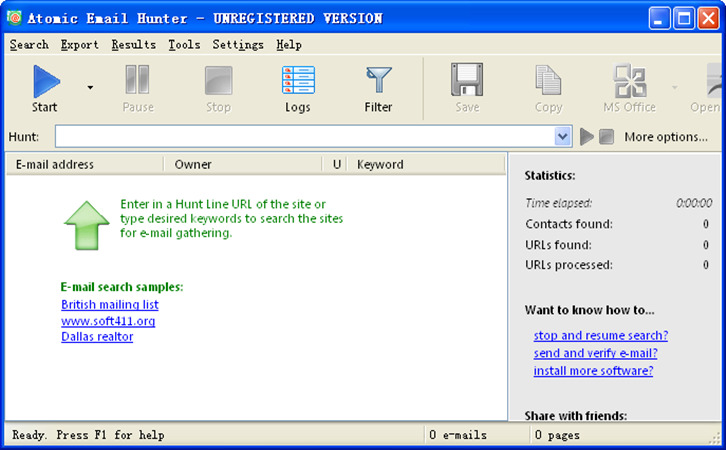This screenshot has height=450, width=726.
Task: Open 'send and verify e-mail?' help link
Action: [595, 353]
